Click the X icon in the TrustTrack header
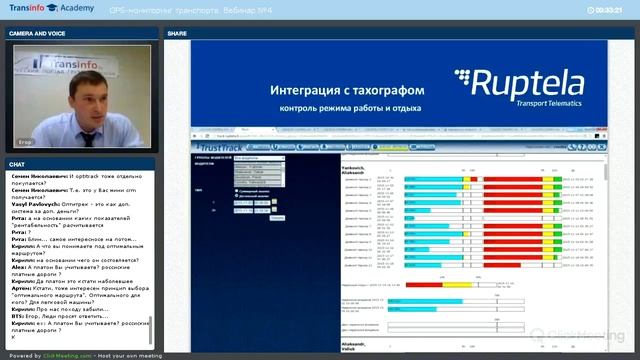Viewport: 640px width, 360px height. [x=602, y=147]
